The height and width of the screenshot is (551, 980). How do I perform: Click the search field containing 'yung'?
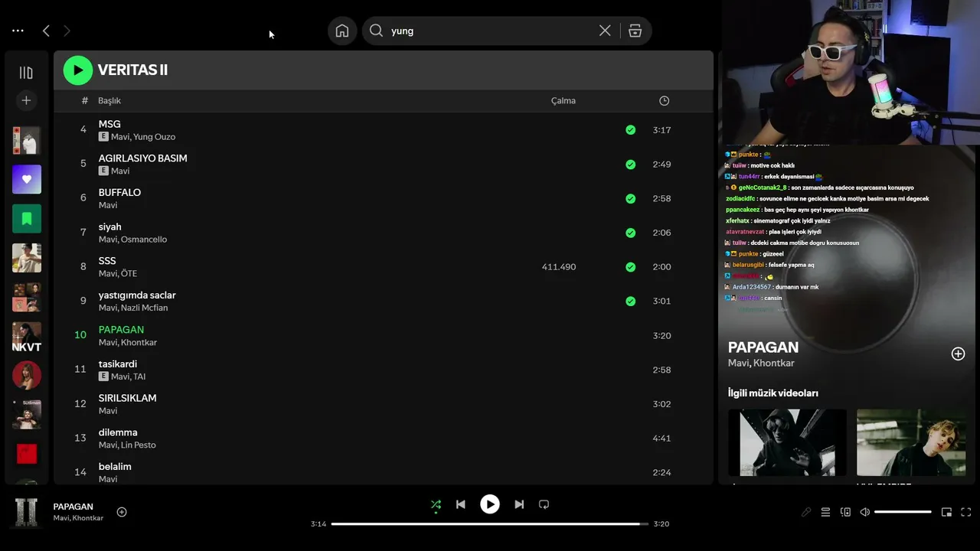point(490,31)
